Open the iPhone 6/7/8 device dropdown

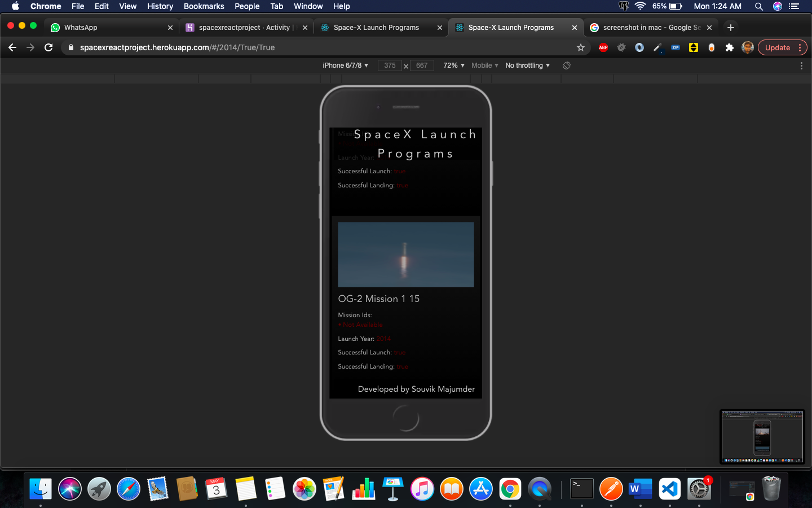coord(346,65)
